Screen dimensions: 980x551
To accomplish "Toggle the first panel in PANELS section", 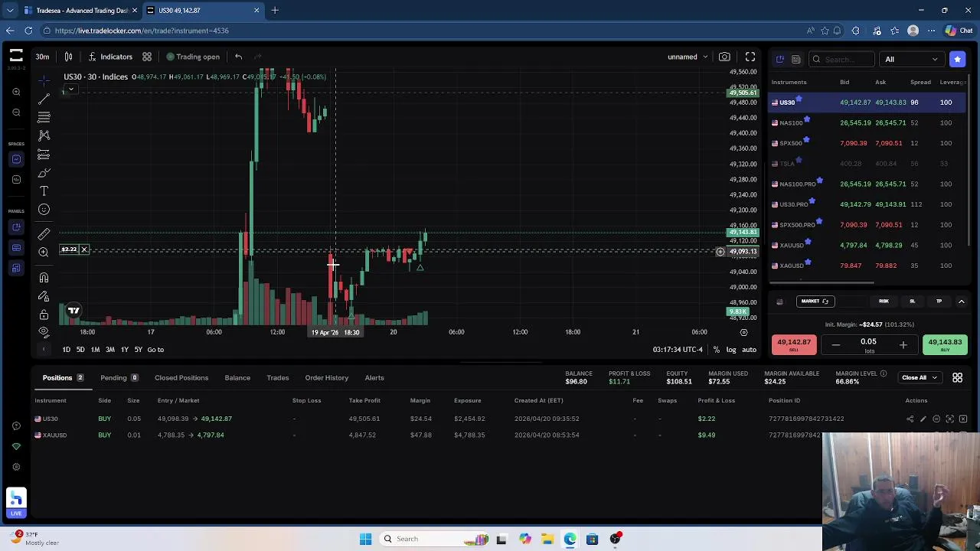I will [x=16, y=227].
